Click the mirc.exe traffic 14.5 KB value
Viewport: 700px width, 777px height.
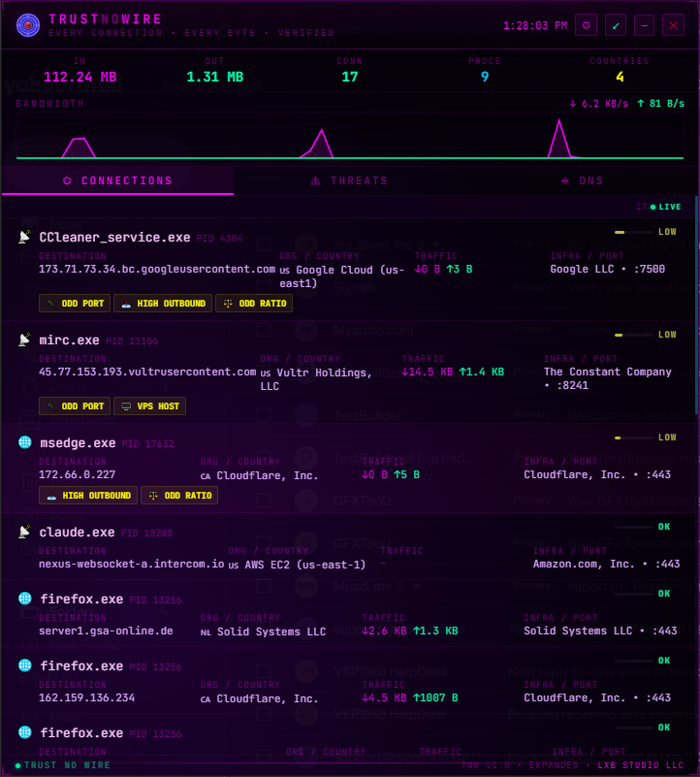[x=427, y=372]
